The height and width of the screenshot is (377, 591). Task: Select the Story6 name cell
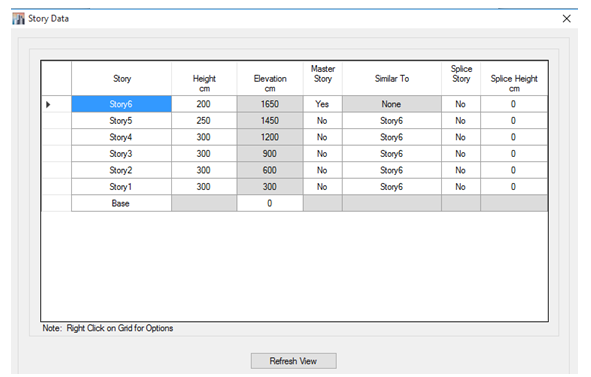point(121,104)
